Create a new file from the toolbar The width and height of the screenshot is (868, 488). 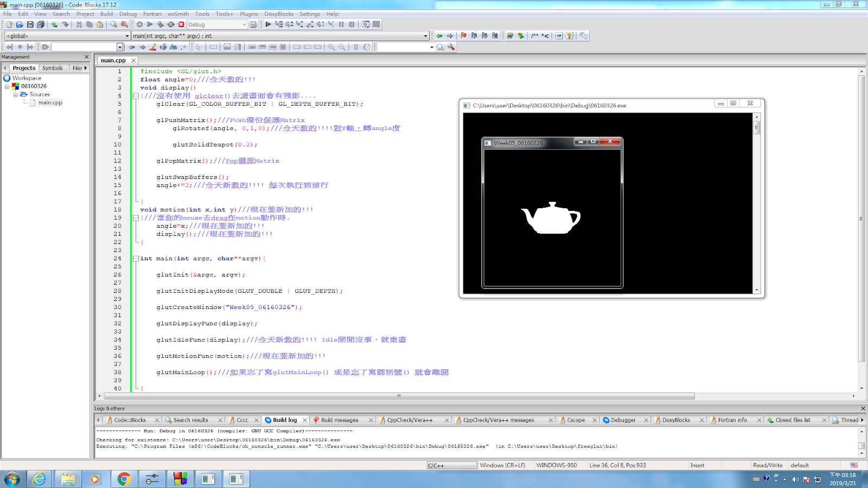pos(9,24)
